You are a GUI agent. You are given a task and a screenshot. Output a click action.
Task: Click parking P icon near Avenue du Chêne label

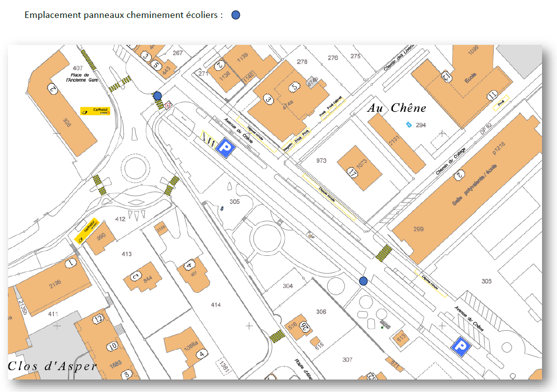225,148
